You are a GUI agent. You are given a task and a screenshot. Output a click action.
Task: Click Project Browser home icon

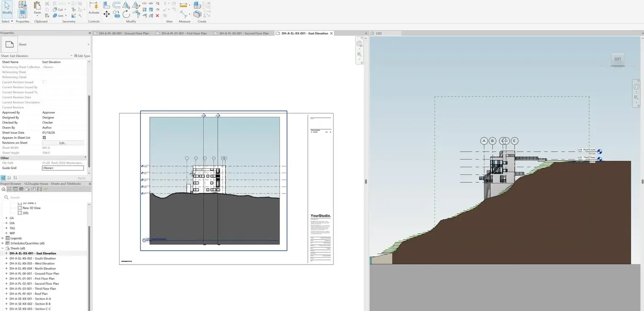(x=3, y=189)
